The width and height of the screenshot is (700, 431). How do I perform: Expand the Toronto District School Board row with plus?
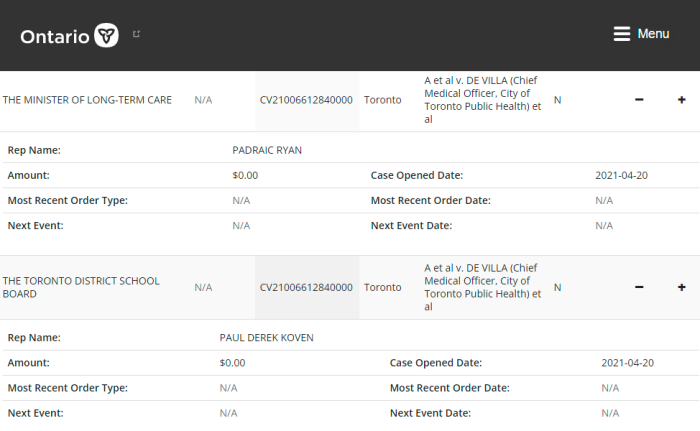click(681, 287)
